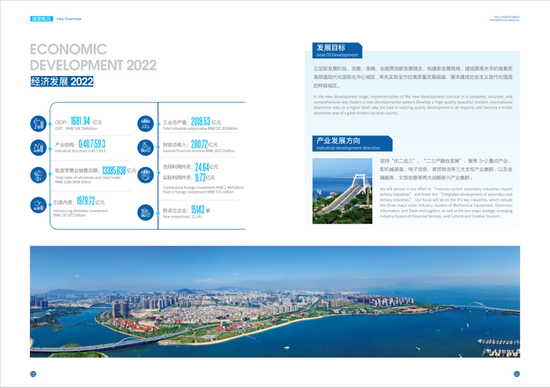The width and height of the screenshot is (550, 388).
Task: Select the contractual foreign investment value 24.64
Action: tap(202, 167)
